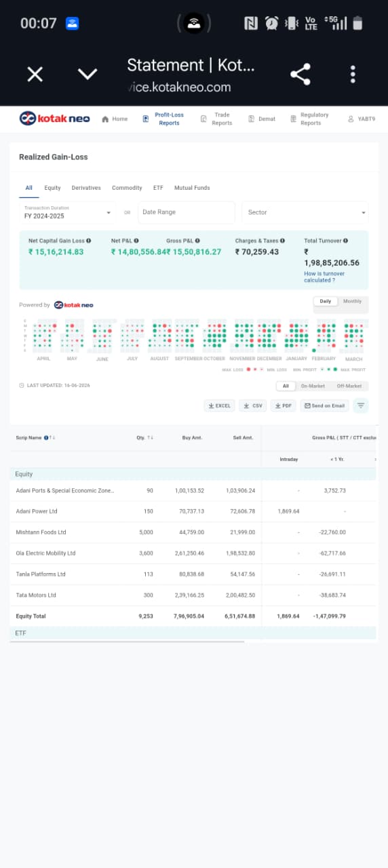Go to Home in the top navigation

point(115,119)
